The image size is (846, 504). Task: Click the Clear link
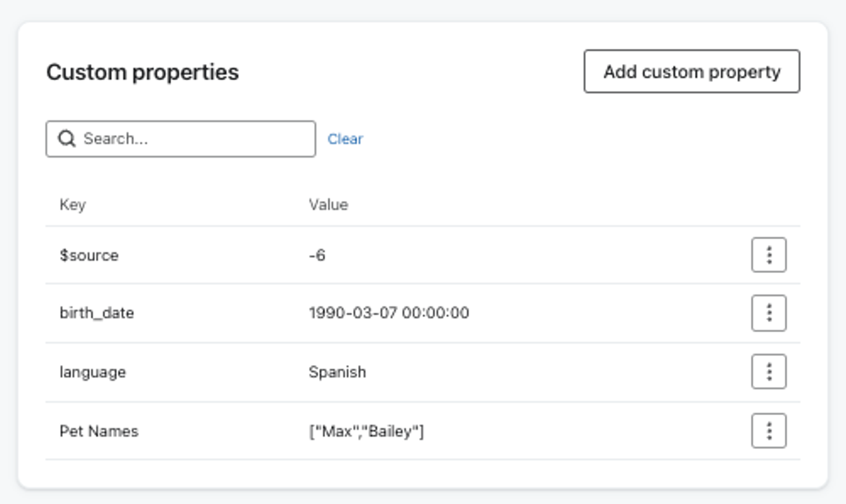[345, 139]
